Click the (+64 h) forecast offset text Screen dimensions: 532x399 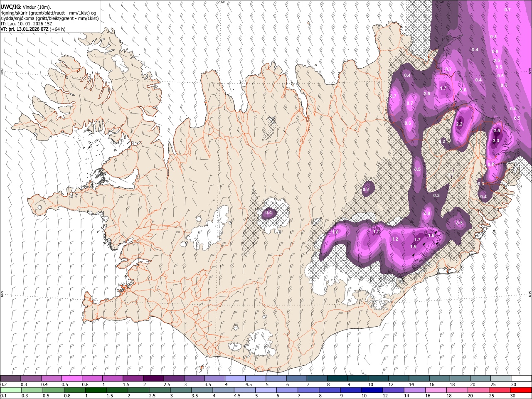click(57, 29)
